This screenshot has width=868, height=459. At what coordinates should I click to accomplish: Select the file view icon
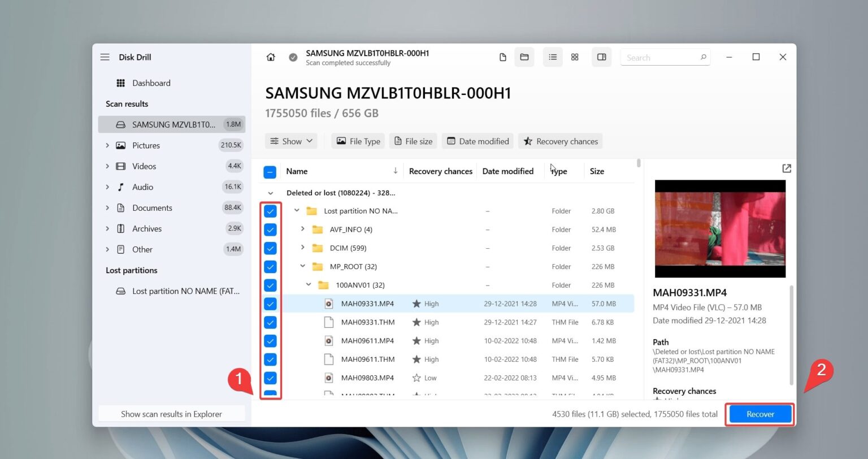pyautogui.click(x=502, y=57)
